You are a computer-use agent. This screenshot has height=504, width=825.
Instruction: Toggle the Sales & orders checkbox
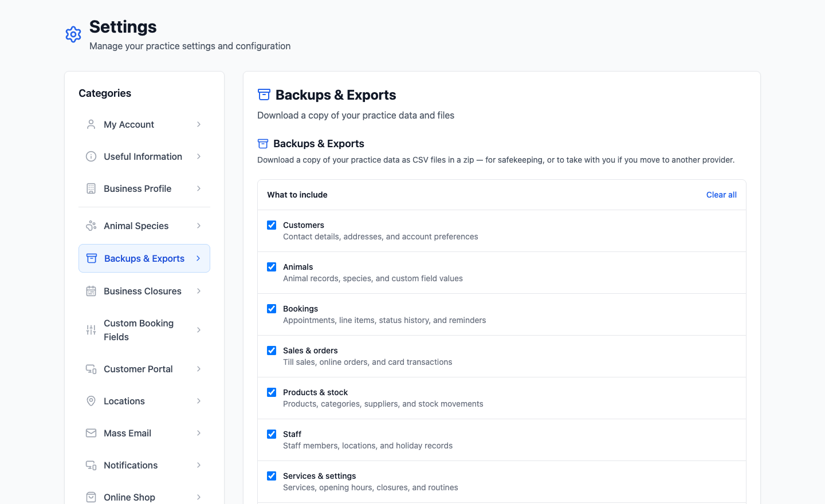coord(272,351)
